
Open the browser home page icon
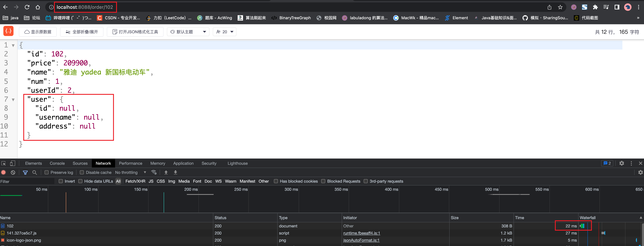pos(38,7)
